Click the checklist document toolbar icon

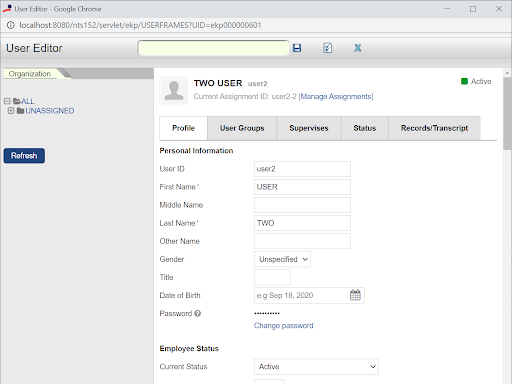pos(327,48)
